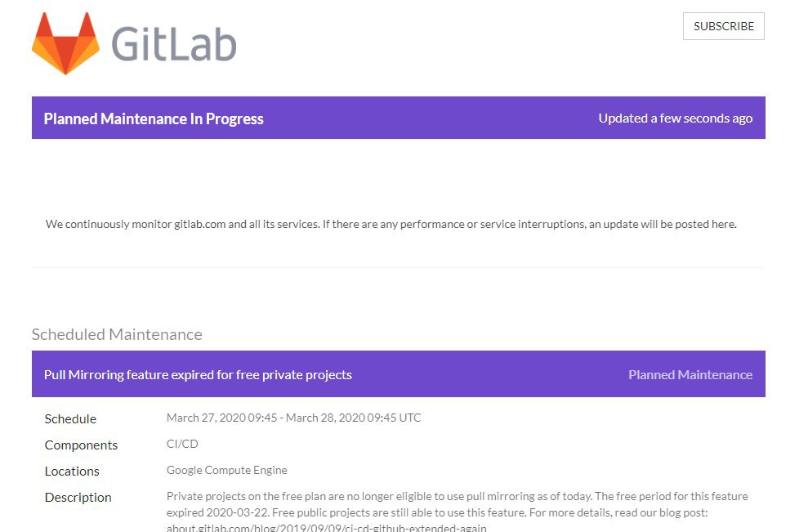The height and width of the screenshot is (532, 808).
Task: Select the Scheduled Maintenance section heading
Action: click(x=117, y=334)
